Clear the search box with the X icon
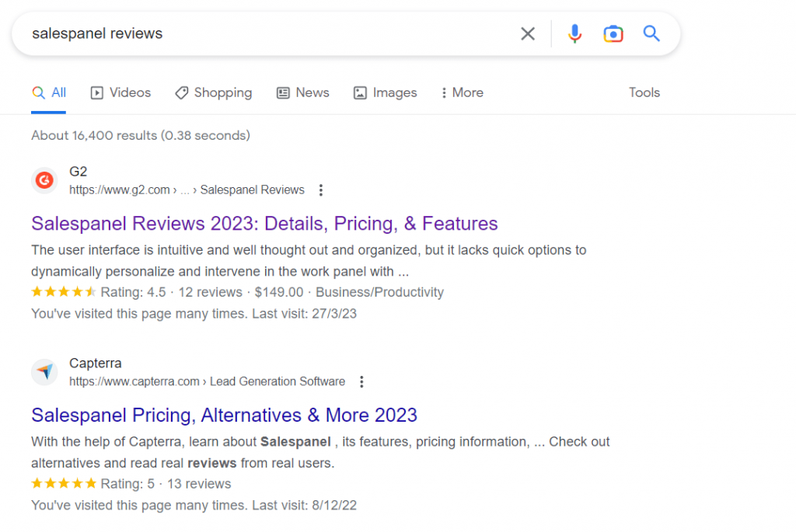This screenshot has height=532, width=796. (528, 34)
